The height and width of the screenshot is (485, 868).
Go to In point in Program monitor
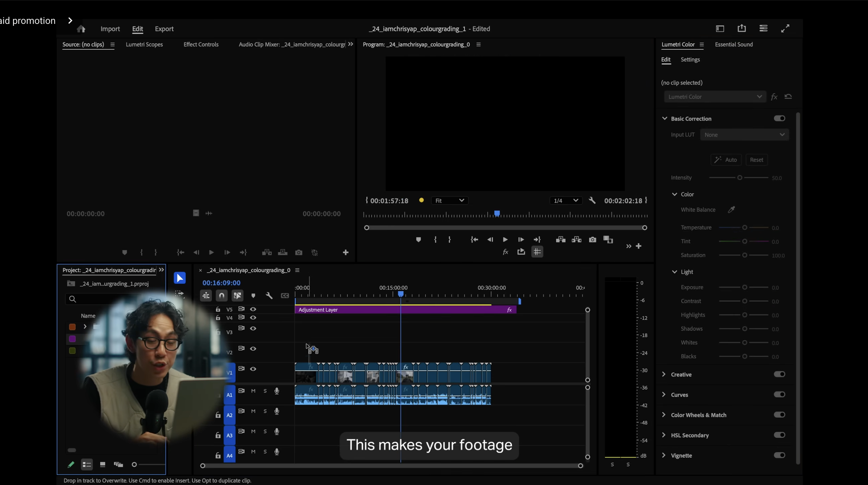[474, 240]
